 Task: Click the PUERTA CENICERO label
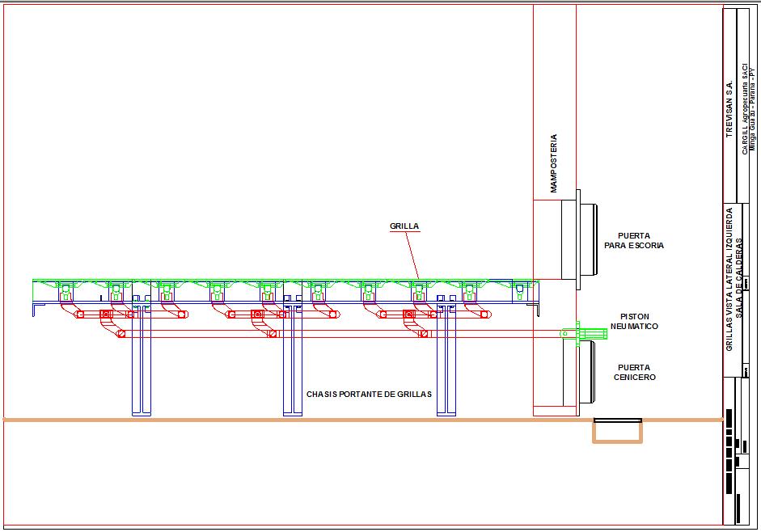click(x=634, y=372)
